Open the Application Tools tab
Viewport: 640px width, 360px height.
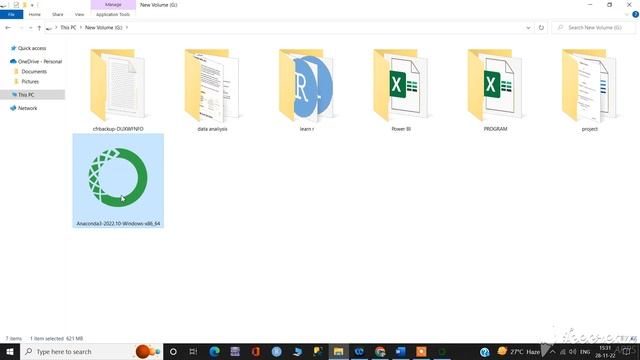[x=113, y=14]
